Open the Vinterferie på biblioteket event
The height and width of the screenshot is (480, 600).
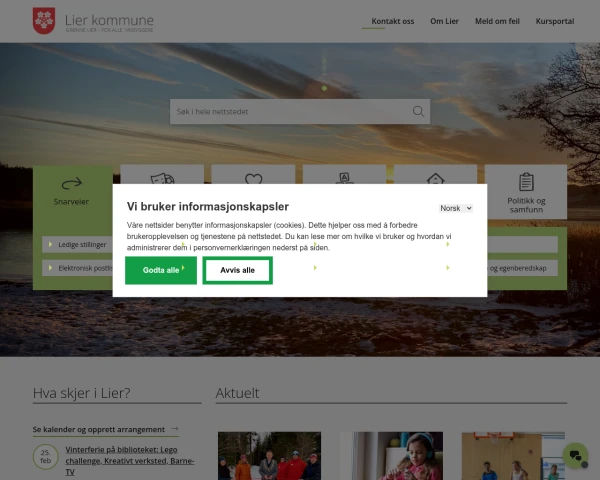click(130, 460)
